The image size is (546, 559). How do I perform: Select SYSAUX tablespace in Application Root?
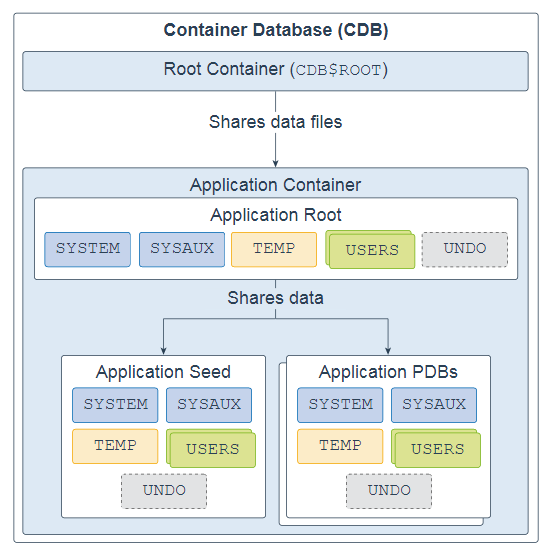pyautogui.click(x=182, y=249)
